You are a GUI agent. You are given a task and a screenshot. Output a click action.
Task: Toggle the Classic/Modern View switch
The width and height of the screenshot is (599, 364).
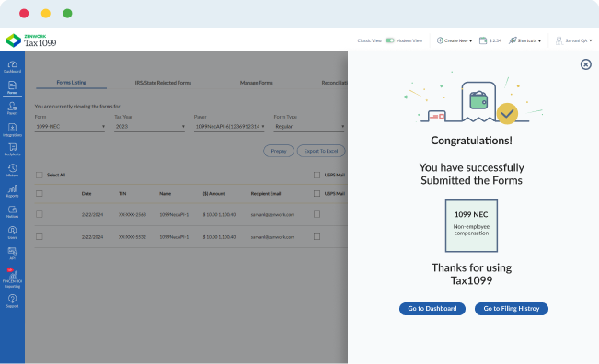tap(389, 40)
